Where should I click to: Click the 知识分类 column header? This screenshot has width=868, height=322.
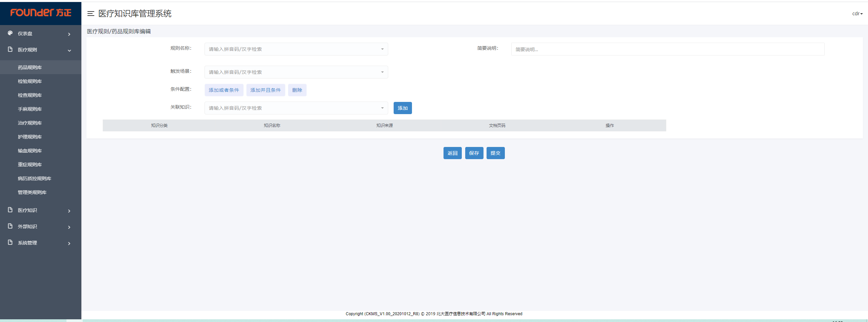coord(159,126)
